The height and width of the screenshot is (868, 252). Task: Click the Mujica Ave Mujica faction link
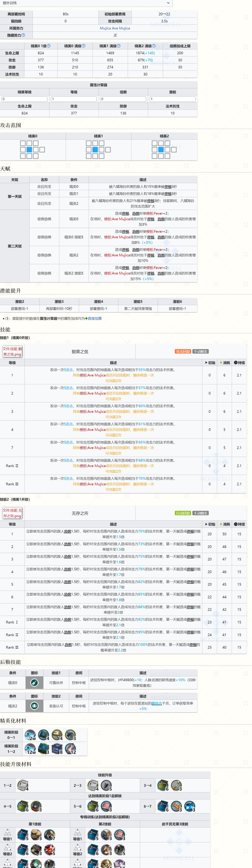pyautogui.click(x=115, y=28)
